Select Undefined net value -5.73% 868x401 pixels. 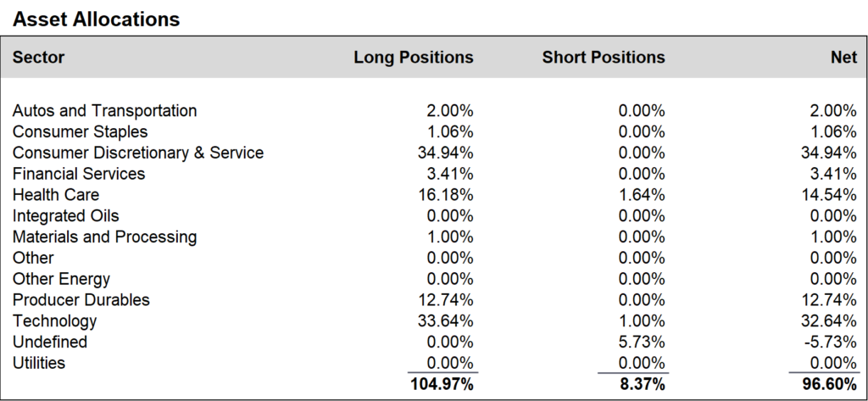coord(831,343)
